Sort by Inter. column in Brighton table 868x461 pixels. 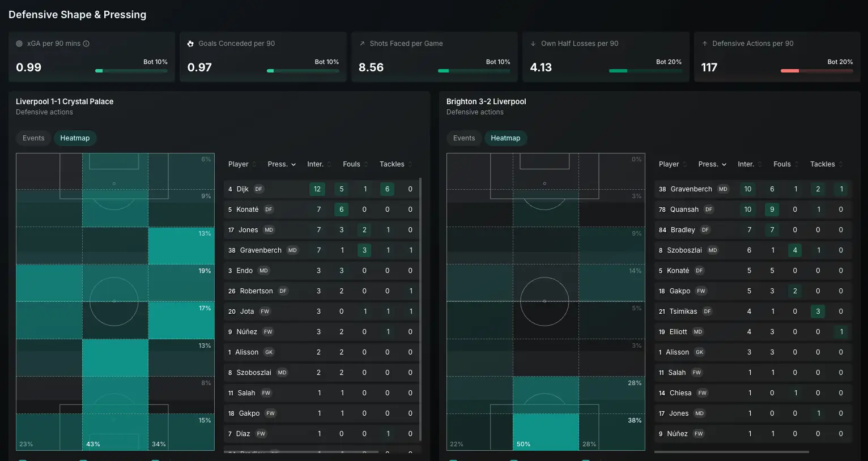750,164
